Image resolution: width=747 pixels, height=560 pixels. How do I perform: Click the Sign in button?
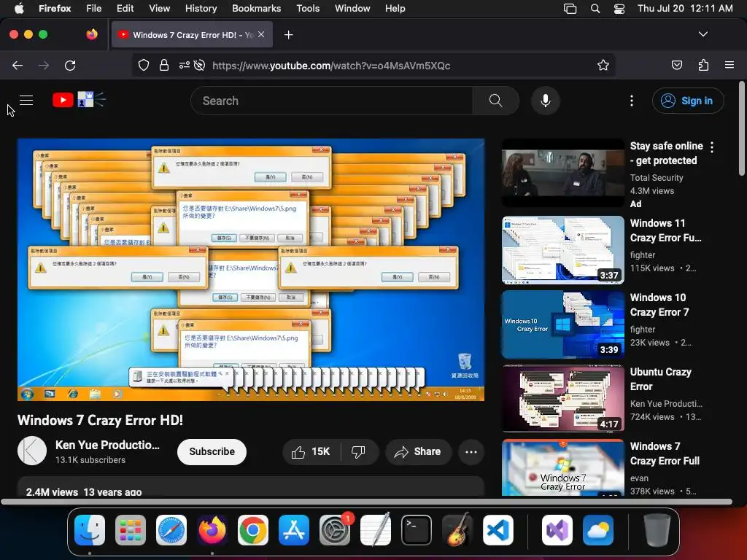coord(688,101)
